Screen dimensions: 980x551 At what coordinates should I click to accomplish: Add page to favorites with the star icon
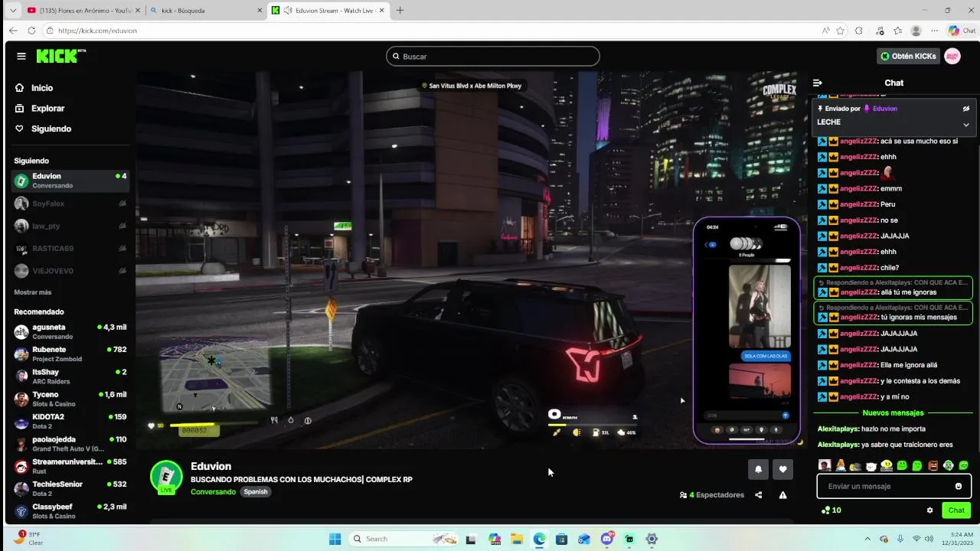click(840, 31)
